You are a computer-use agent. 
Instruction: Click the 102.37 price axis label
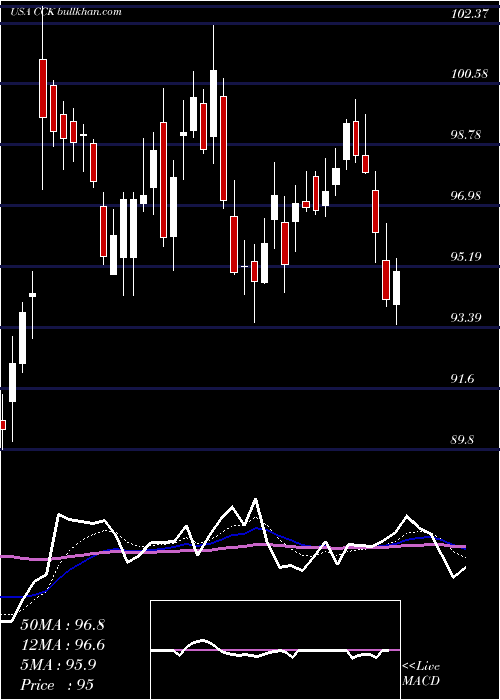tap(469, 14)
